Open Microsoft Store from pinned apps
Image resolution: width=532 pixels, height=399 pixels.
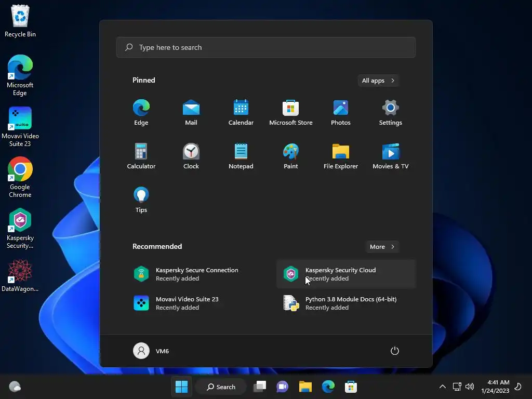point(291,113)
